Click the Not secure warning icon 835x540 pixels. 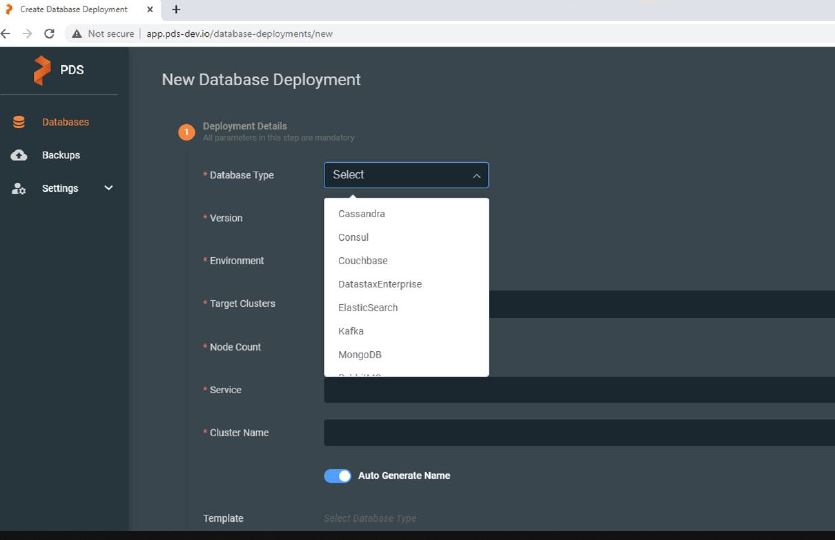click(76, 33)
